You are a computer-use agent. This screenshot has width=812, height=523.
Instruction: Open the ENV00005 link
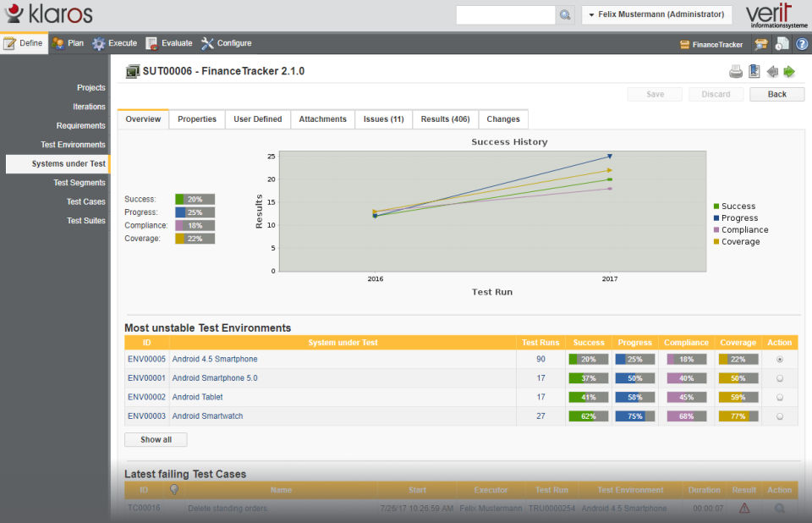pos(146,359)
